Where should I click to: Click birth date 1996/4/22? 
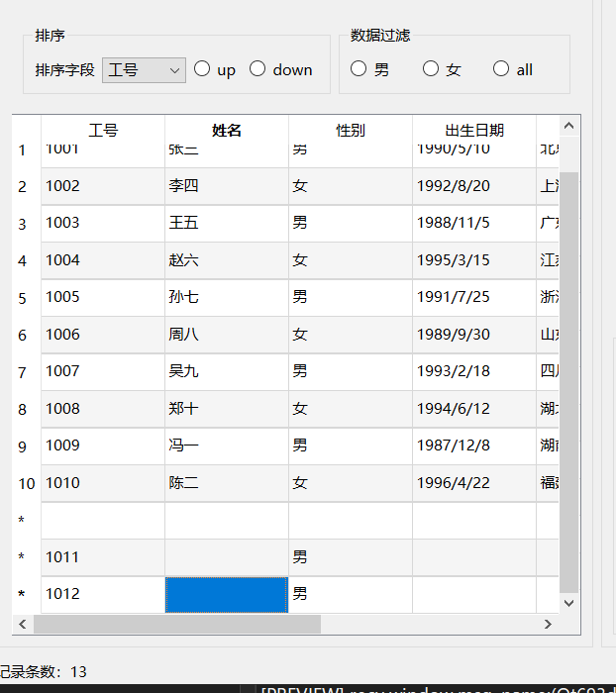point(474,483)
